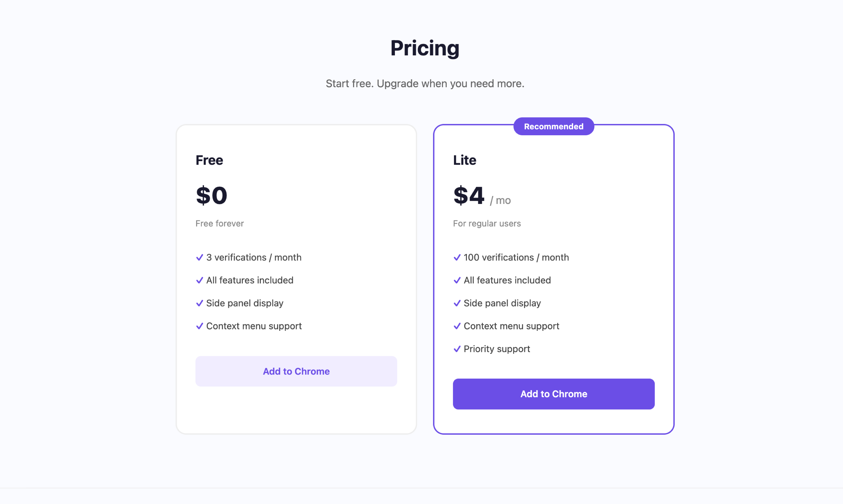Click the "Start free. Upgrade when you need more." subtitle
Viewport: 843px width, 504px height.
click(x=425, y=83)
